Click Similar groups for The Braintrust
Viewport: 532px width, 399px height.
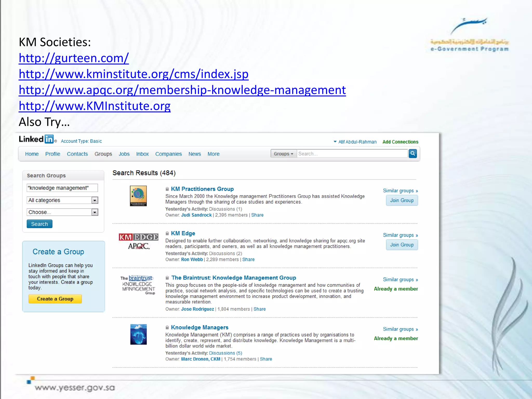coord(400,280)
